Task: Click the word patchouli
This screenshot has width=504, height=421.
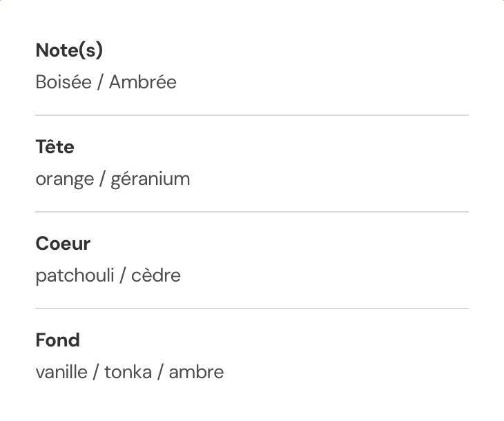Action: (x=75, y=276)
